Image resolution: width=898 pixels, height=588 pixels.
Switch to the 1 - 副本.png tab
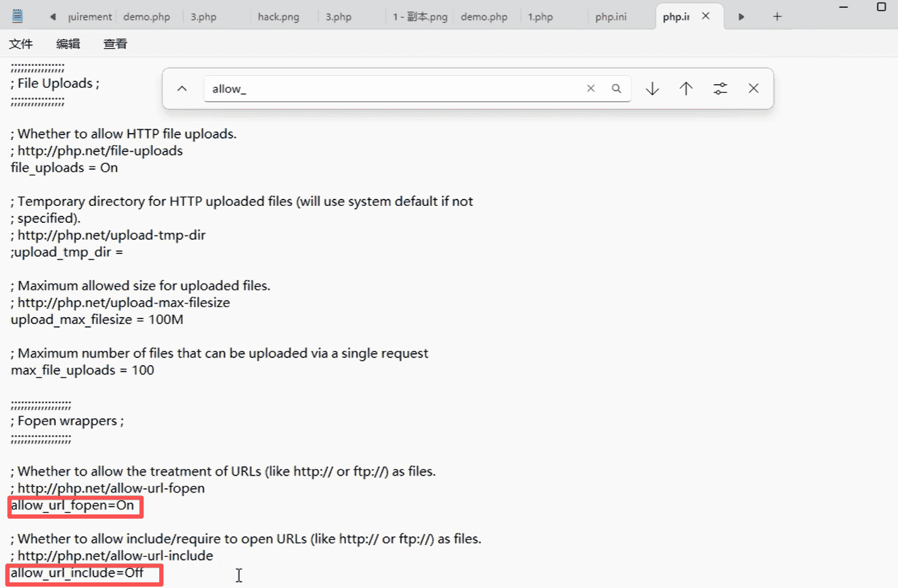420,17
